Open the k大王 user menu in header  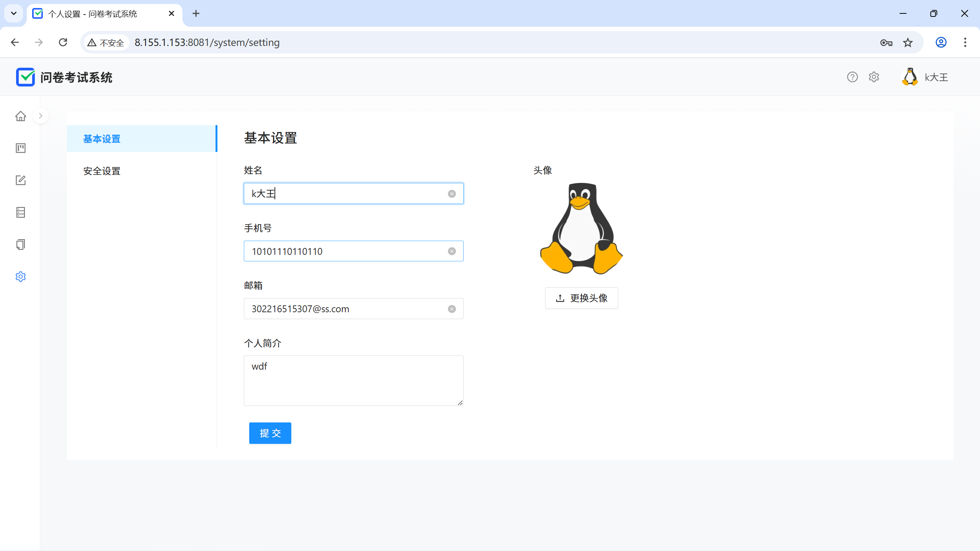click(x=925, y=77)
